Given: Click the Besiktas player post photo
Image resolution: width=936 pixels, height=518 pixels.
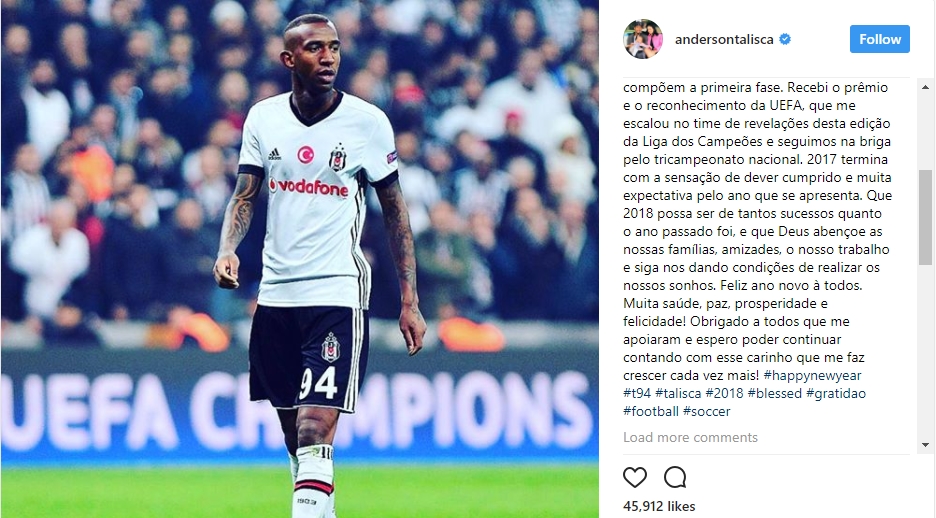Looking at the screenshot, I should click(x=300, y=259).
